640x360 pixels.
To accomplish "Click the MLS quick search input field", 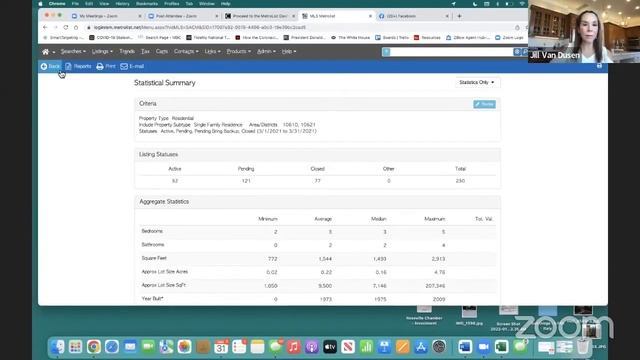I will point(451,52).
